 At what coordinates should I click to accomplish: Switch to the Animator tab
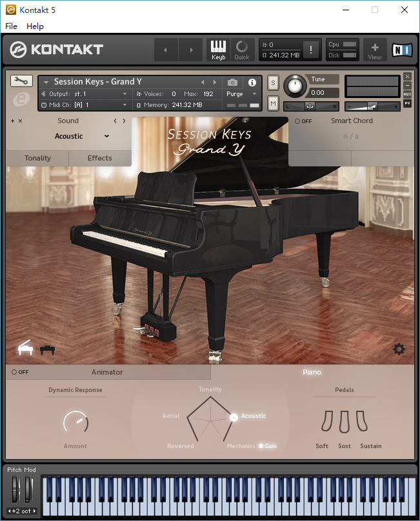tap(107, 372)
